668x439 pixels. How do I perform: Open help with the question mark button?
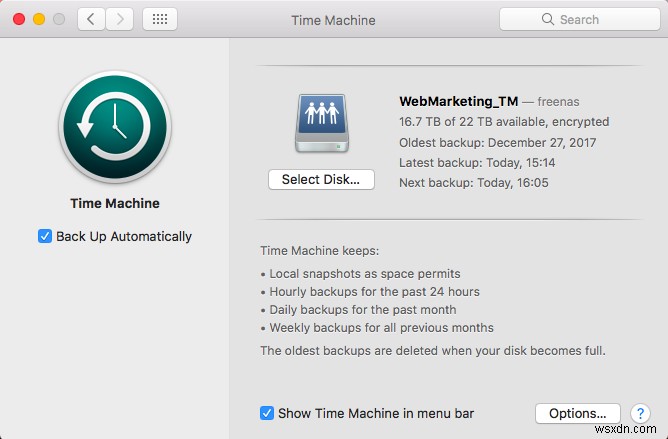point(640,413)
